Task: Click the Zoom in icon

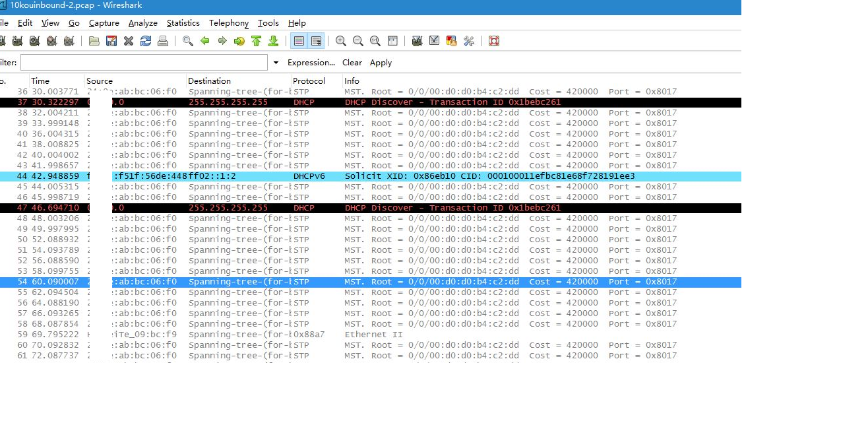Action: coord(341,41)
